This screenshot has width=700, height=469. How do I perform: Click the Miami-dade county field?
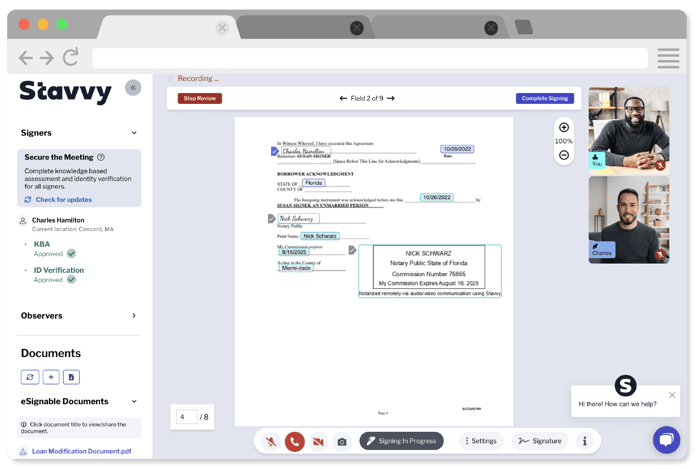tap(296, 268)
